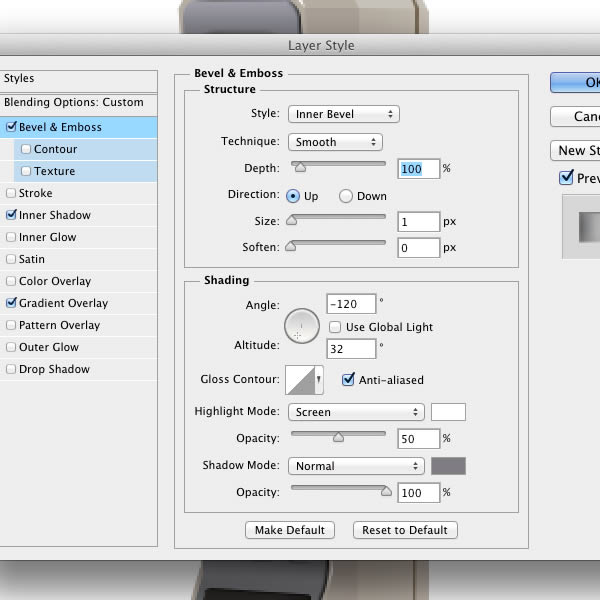Open the Style dropdown showing Inner Bevel
The width and height of the screenshot is (600, 600).
tap(344, 114)
